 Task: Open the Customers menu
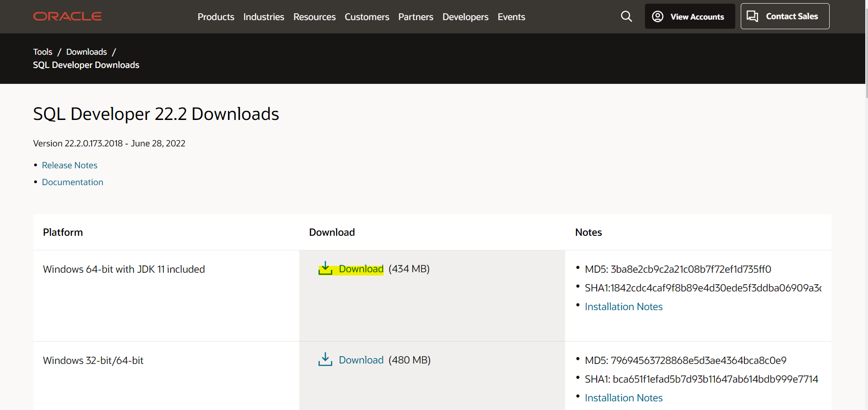point(367,17)
